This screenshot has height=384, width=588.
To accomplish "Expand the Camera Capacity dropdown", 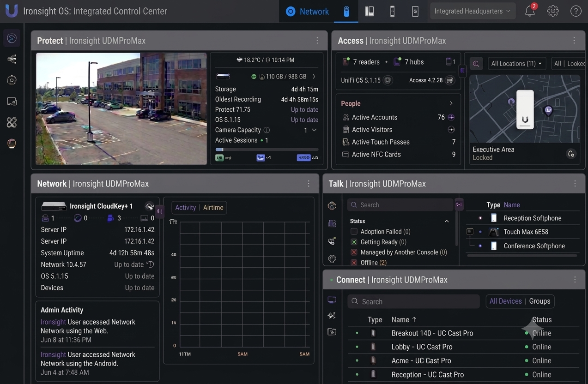I will coord(315,130).
